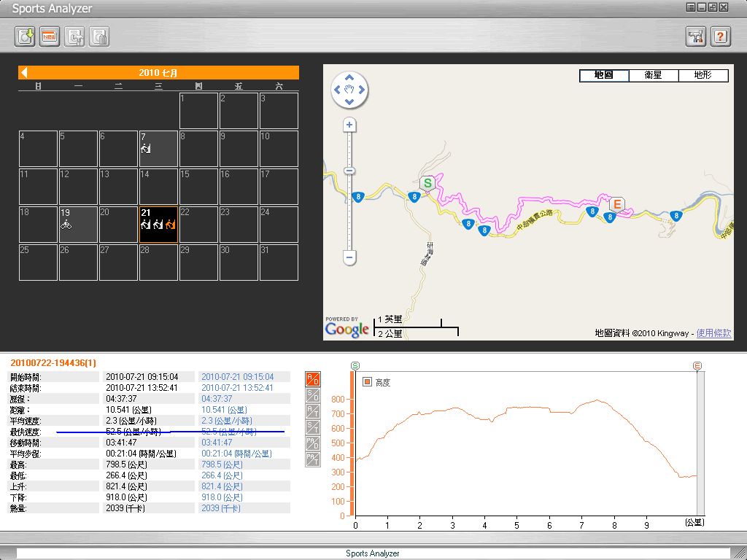Click the Google logo on the map
This screenshot has width=747, height=560.
347,329
